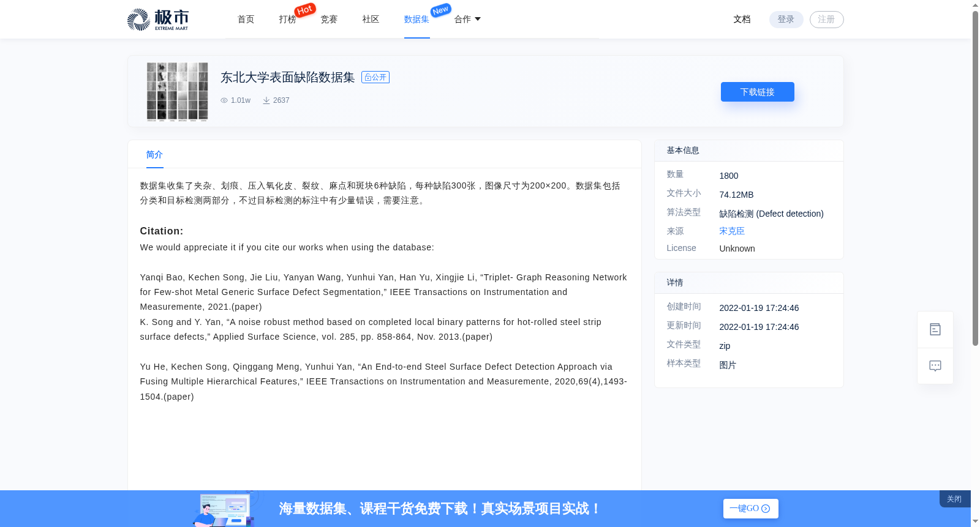Click the dataset title 东北大学表面缺陷数据集
Viewport: 980px width, 527px height.
click(x=288, y=77)
